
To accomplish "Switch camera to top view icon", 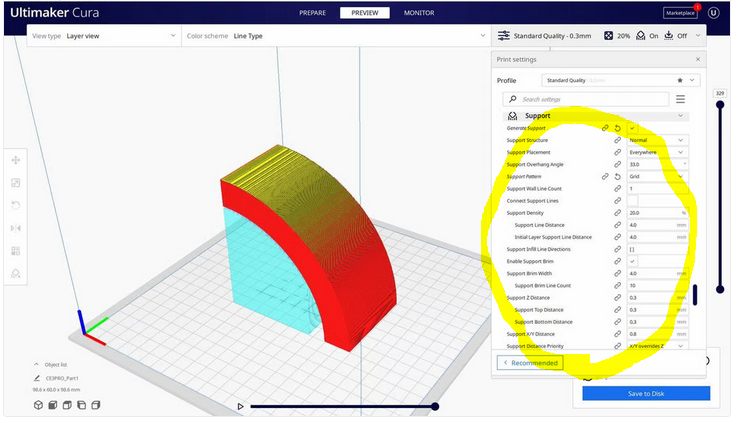I will (67, 405).
